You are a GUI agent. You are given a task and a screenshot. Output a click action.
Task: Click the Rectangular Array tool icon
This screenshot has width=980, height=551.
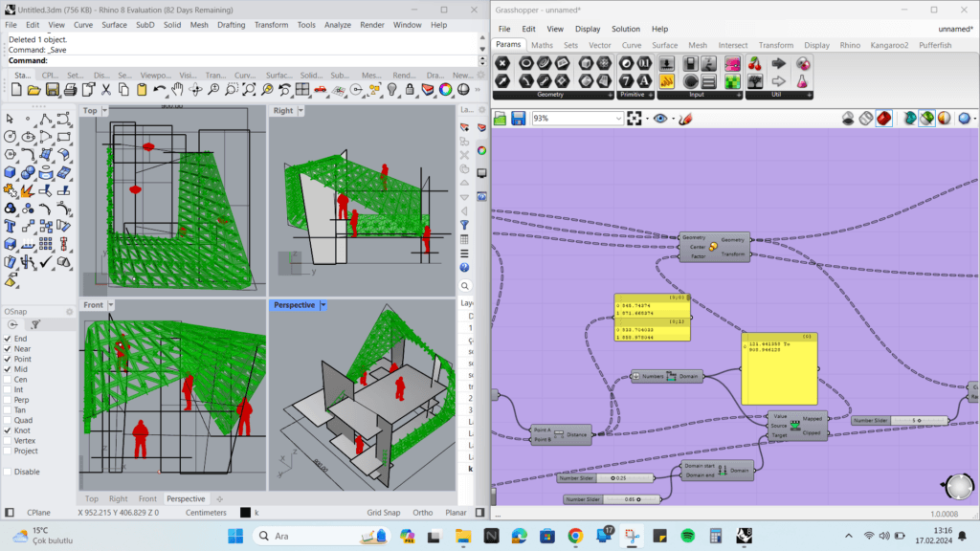point(46,244)
